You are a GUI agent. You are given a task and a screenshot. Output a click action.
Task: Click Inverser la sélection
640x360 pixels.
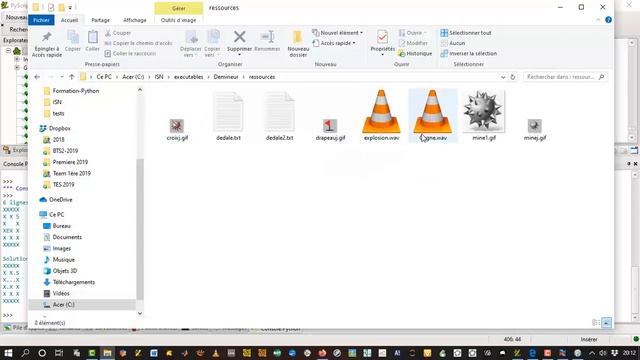coord(469,53)
